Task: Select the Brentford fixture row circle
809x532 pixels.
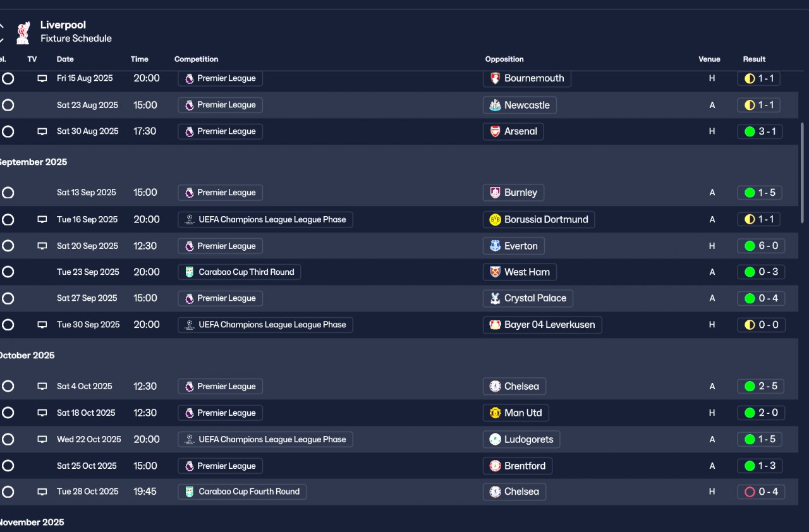Action: point(8,466)
